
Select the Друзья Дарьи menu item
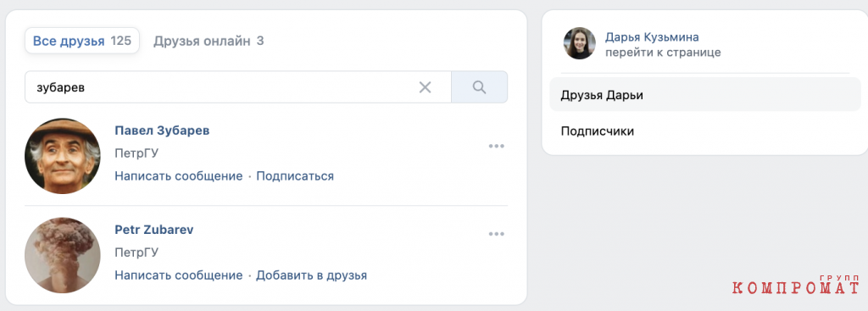(x=705, y=95)
